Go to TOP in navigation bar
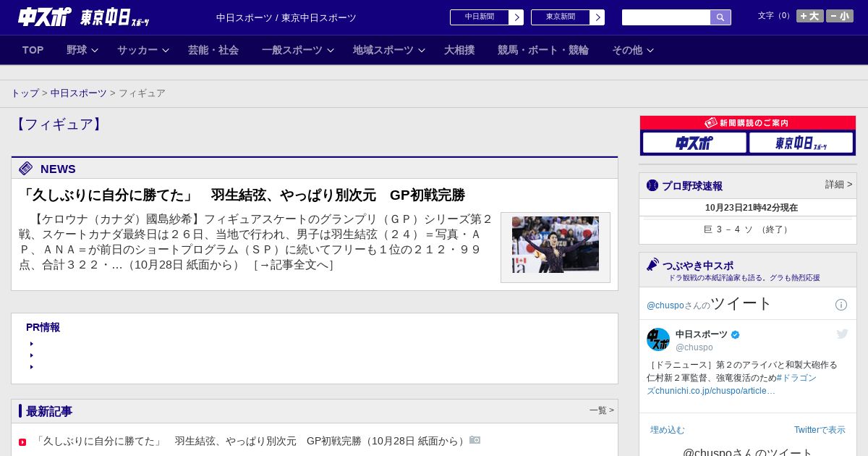Image resolution: width=868 pixels, height=456 pixels. pos(33,50)
